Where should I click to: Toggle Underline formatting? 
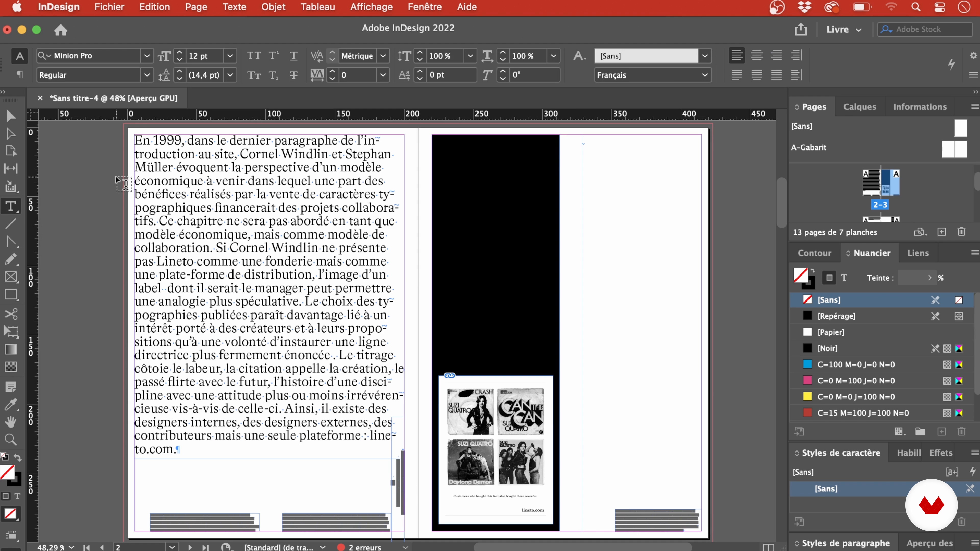(x=293, y=56)
